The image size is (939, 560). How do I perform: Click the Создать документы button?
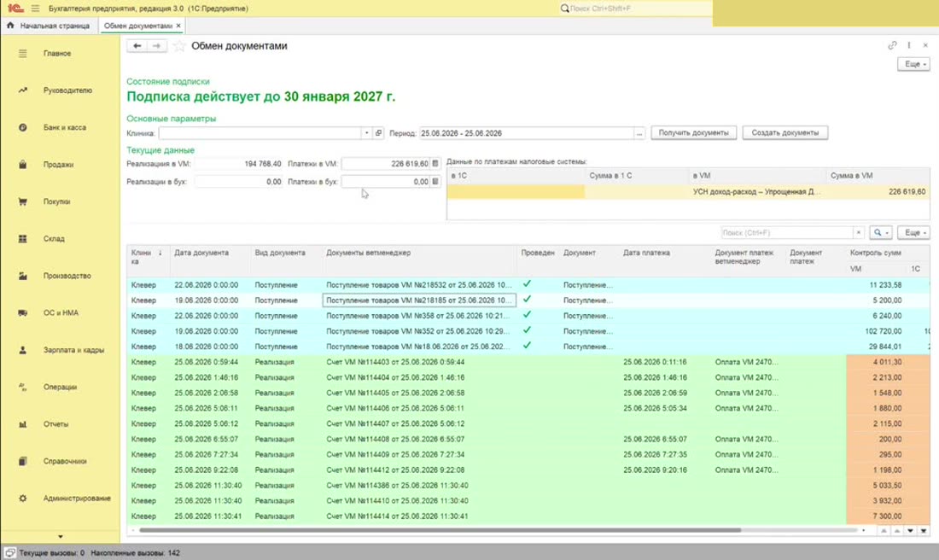click(785, 133)
